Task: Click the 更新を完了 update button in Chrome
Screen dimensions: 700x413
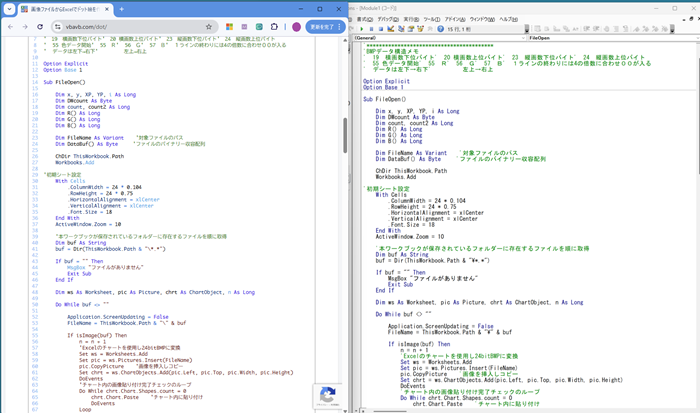Action: tap(322, 27)
